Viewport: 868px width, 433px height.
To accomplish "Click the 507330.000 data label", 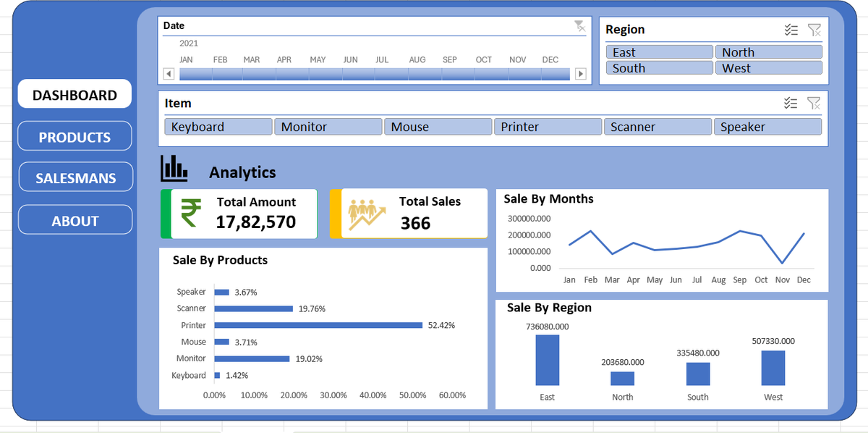I will (773, 341).
